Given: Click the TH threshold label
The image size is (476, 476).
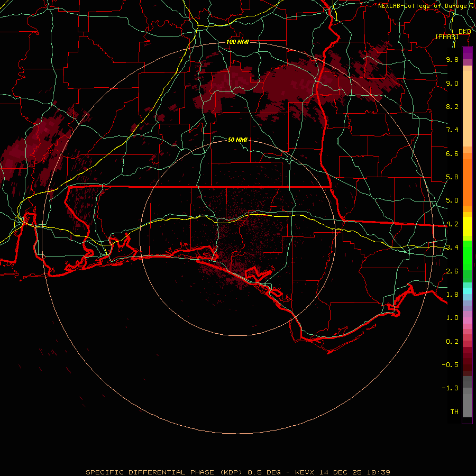Looking at the screenshot, I should click(x=454, y=412).
